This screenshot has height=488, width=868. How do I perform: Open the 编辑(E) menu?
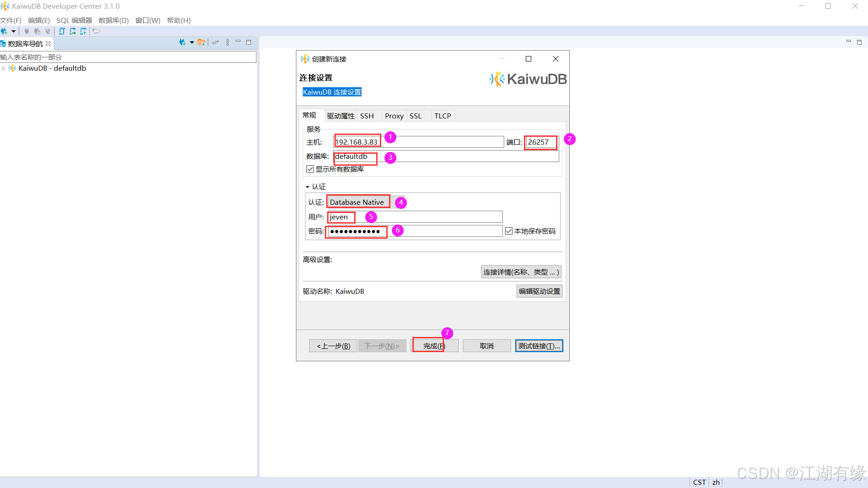[x=39, y=20]
